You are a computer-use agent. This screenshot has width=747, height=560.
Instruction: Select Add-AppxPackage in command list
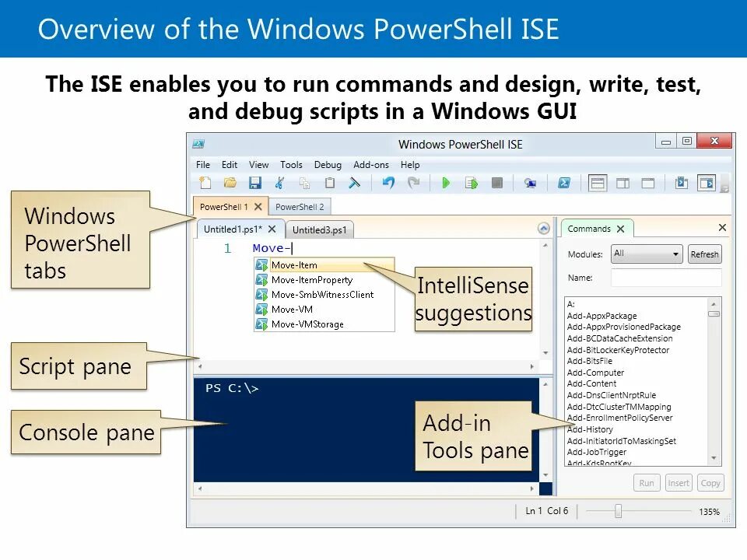pos(601,316)
